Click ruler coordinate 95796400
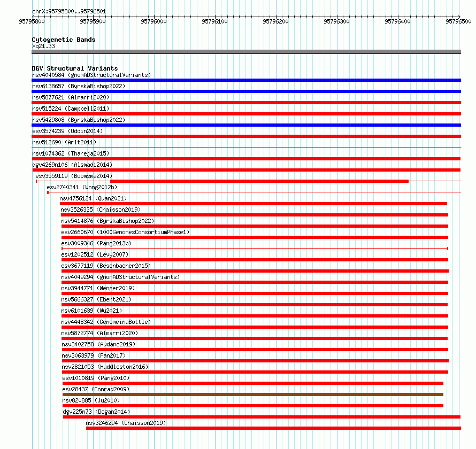 398,21
